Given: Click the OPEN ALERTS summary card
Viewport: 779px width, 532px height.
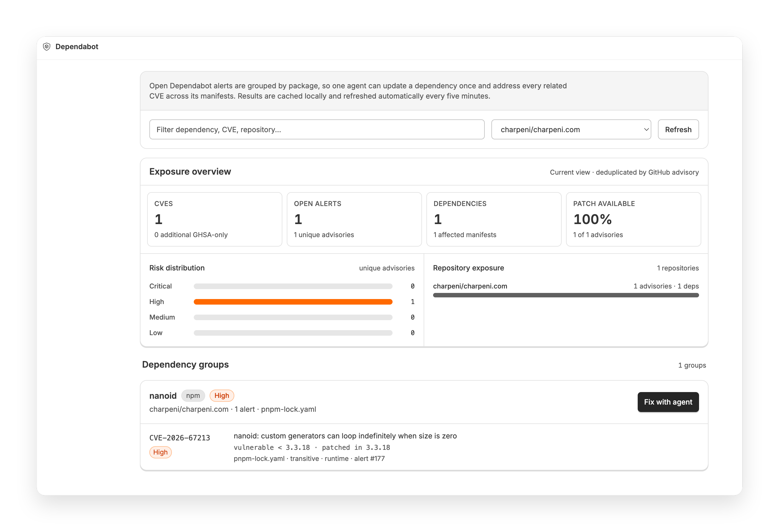Looking at the screenshot, I should pos(354,219).
